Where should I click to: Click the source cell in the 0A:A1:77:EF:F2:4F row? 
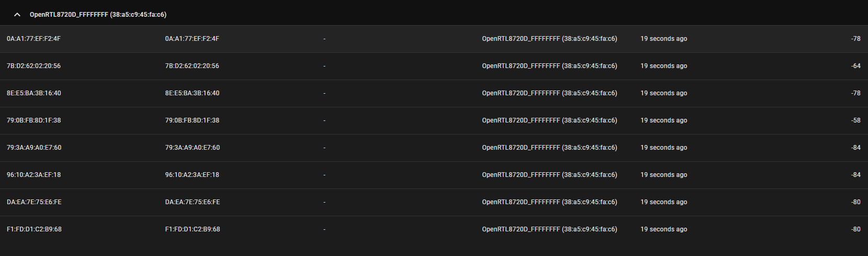tap(549, 39)
